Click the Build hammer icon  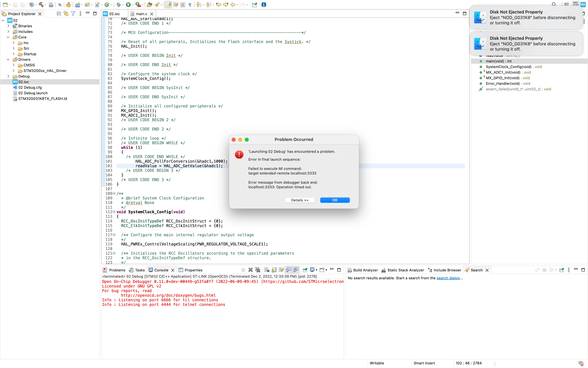click(41, 4)
